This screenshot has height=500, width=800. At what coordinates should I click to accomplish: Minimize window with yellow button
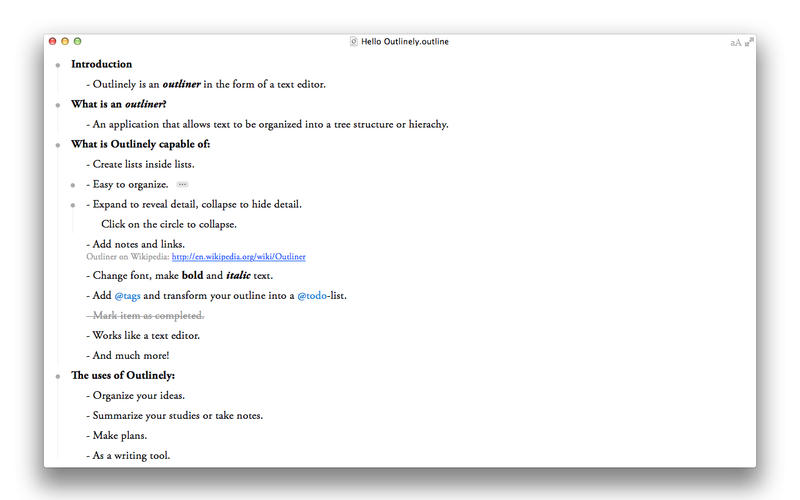65,41
